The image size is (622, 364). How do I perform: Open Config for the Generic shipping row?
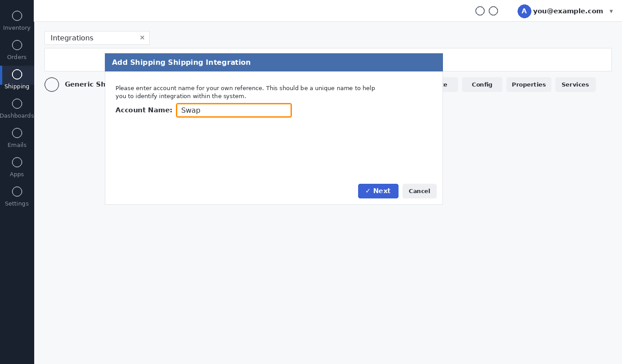(482, 84)
